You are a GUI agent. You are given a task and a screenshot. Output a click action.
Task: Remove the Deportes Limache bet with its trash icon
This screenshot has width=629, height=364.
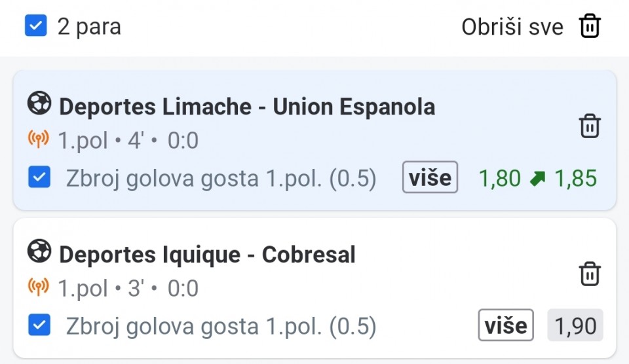(590, 126)
